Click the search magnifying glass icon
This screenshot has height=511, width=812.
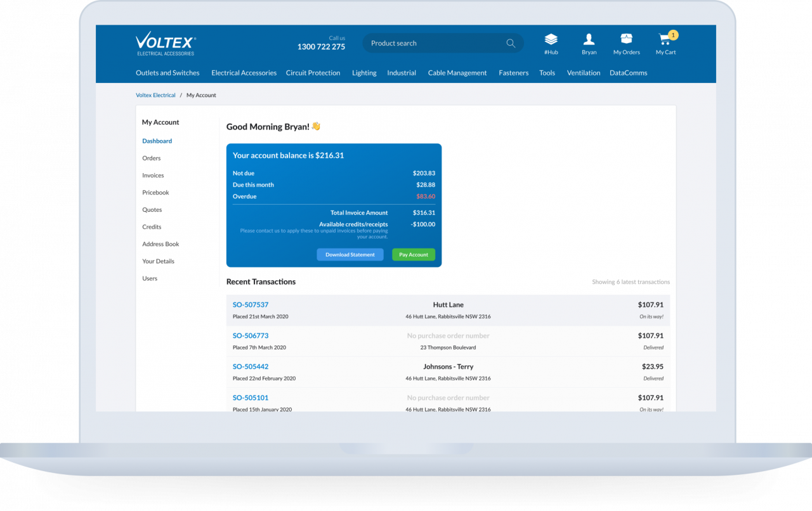(x=511, y=43)
